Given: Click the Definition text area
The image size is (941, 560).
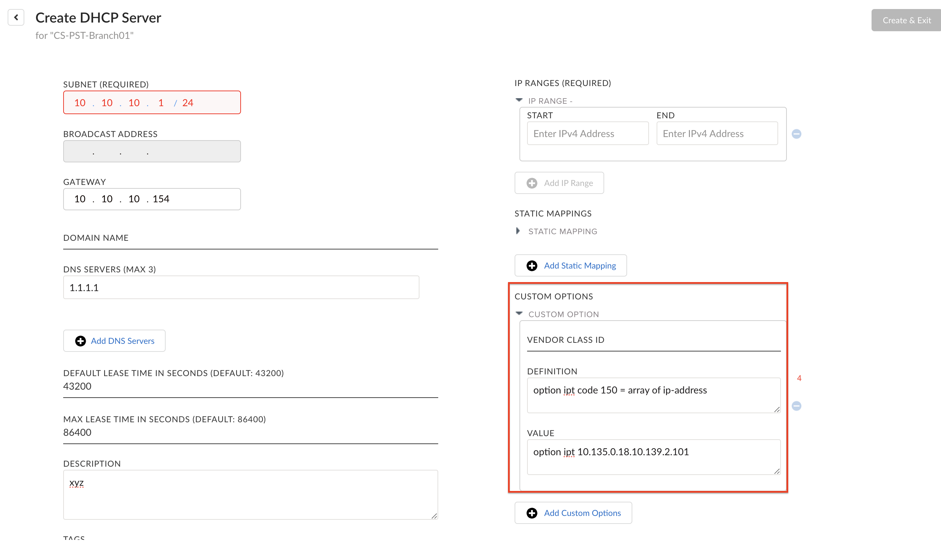Looking at the screenshot, I should pyautogui.click(x=653, y=395).
